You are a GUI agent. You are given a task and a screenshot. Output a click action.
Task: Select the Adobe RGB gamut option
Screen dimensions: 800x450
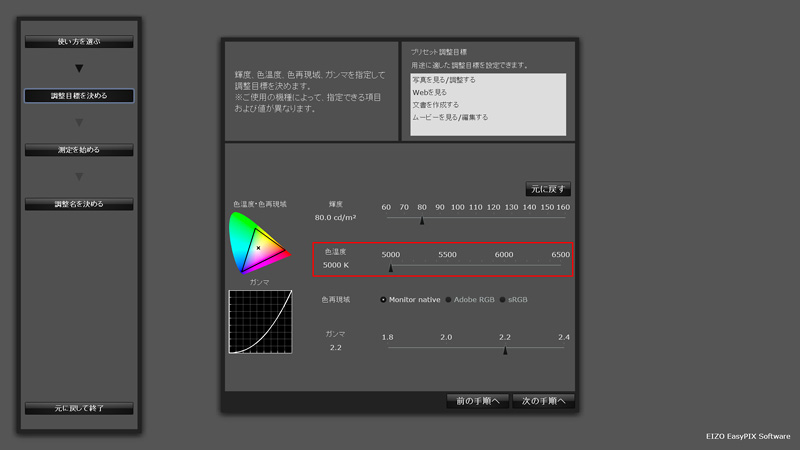point(448,299)
